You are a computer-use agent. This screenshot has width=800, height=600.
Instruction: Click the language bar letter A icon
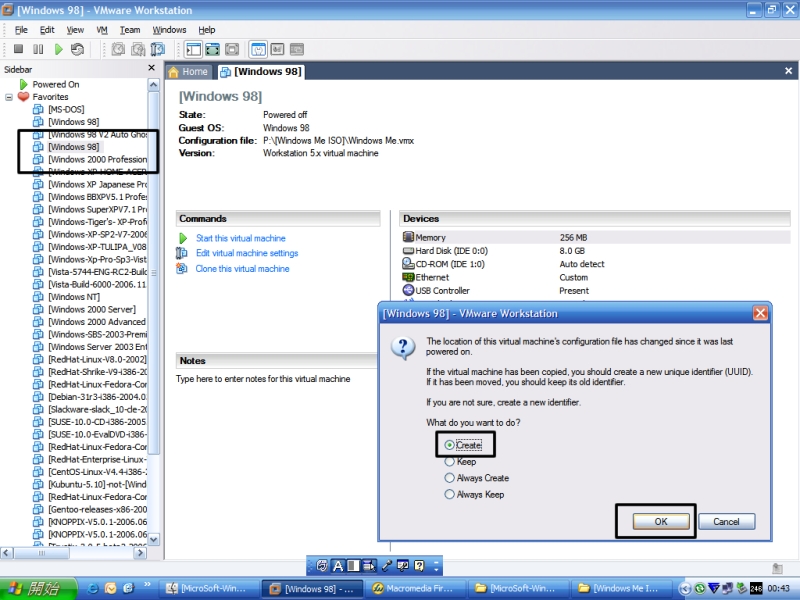338,565
